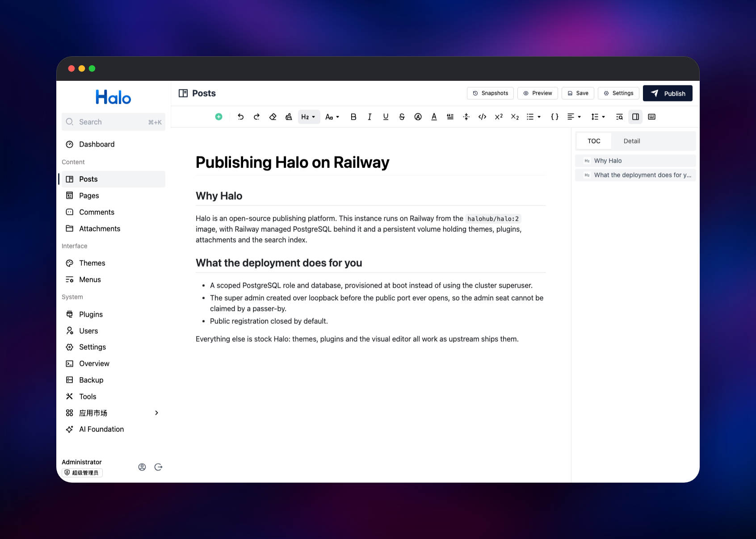Open the Tools menu item

pos(113,397)
